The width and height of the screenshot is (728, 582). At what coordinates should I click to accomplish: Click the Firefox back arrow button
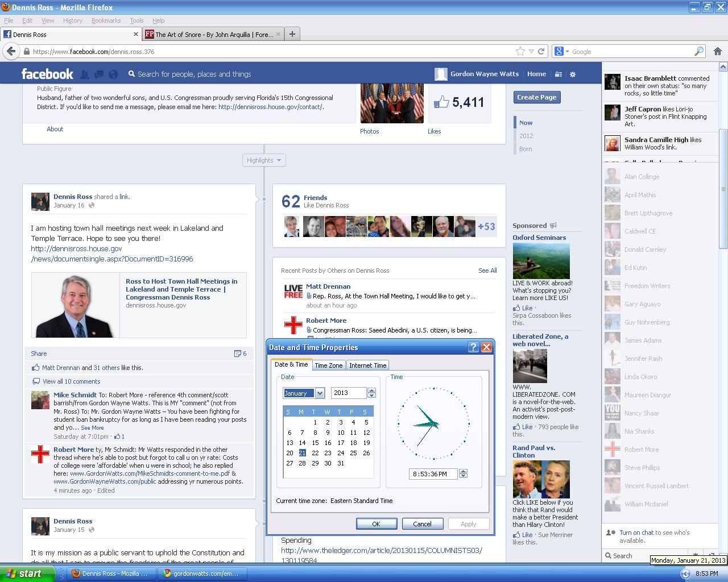click(11, 51)
